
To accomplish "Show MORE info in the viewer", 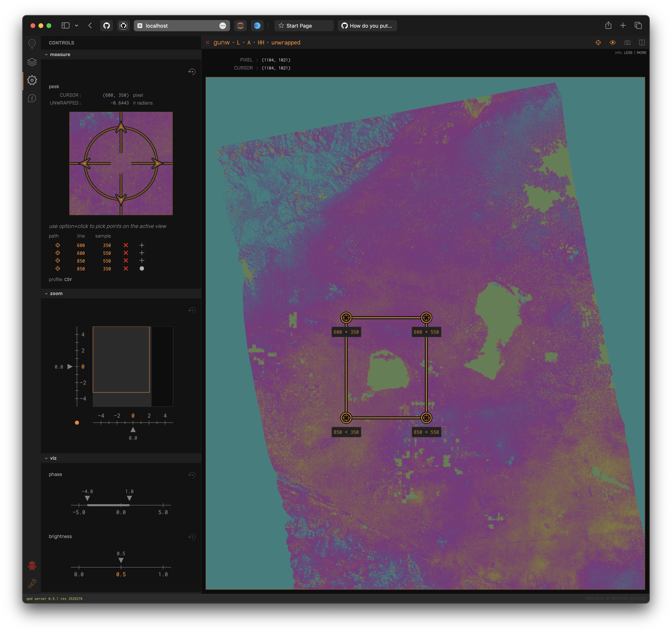I will pyautogui.click(x=641, y=53).
